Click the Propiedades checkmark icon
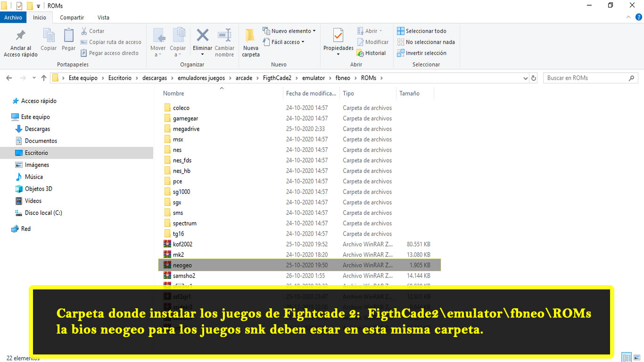Viewport: 644px width, 362px height. click(x=338, y=36)
